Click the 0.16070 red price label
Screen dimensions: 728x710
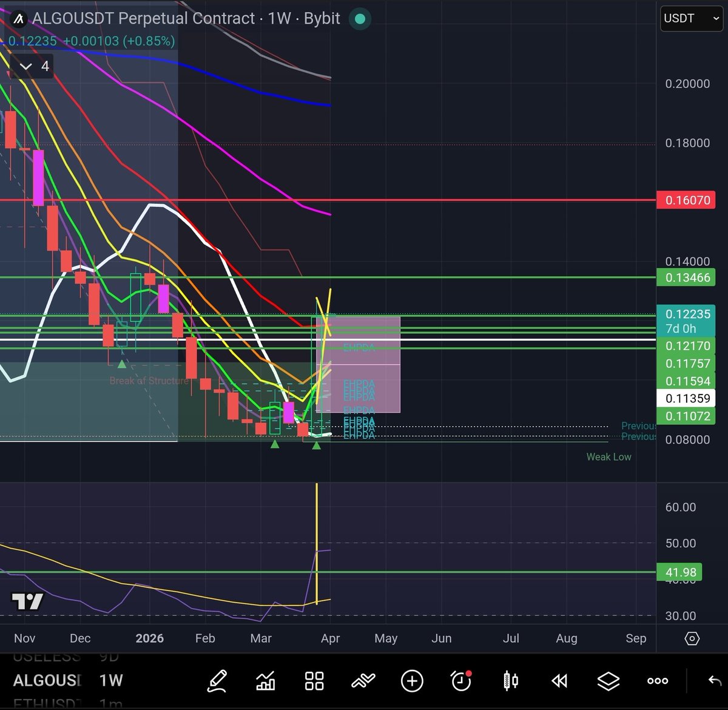tap(687, 200)
